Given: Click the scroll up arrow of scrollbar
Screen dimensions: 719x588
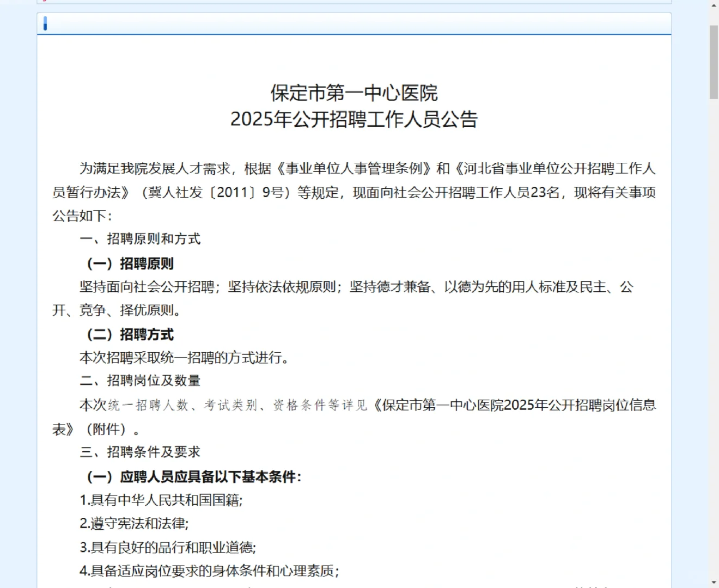Looking at the screenshot, I should [x=714, y=5].
